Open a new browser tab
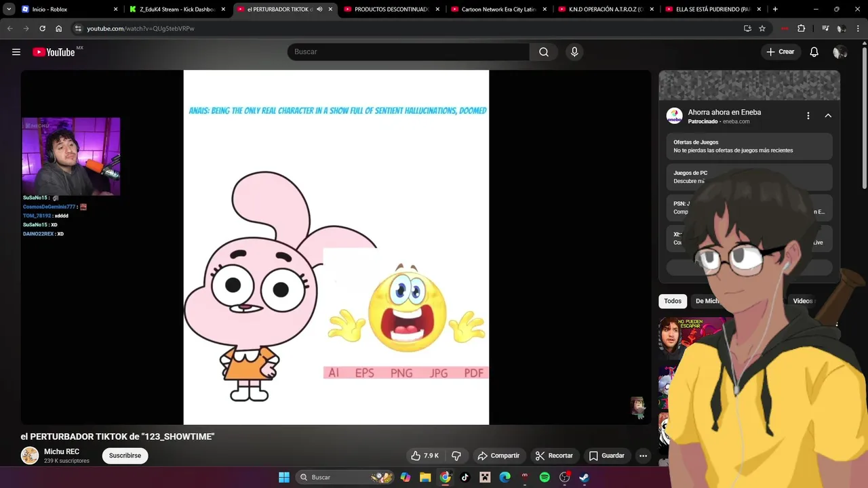 775,9
